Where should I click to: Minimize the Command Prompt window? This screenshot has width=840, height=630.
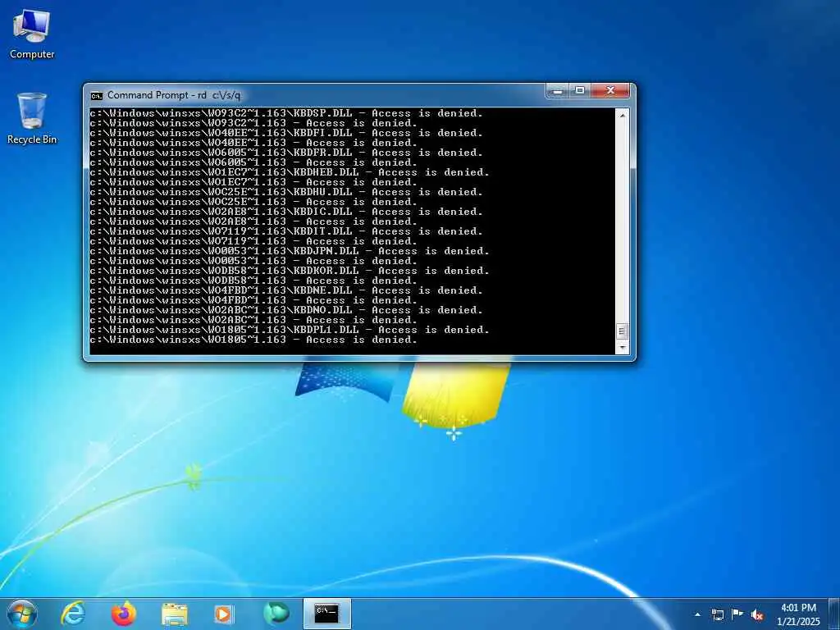[x=558, y=91]
